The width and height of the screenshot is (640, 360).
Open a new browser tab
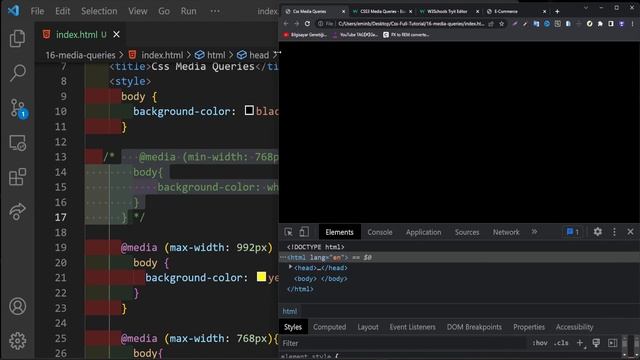557,11
